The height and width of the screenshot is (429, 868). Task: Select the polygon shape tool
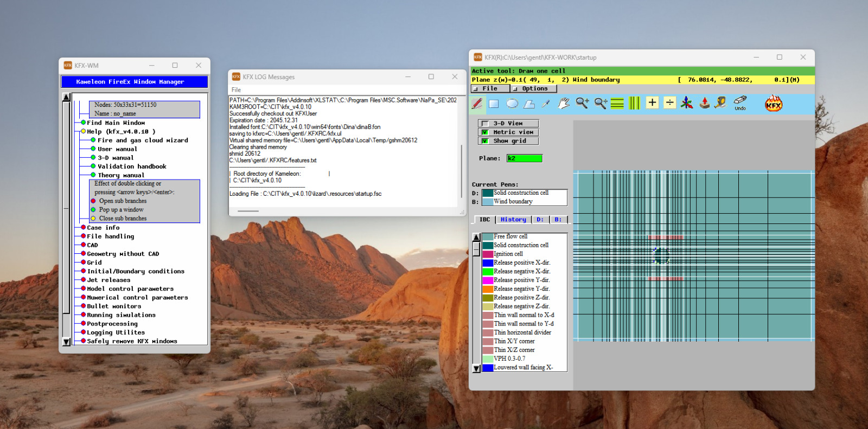[x=529, y=103]
